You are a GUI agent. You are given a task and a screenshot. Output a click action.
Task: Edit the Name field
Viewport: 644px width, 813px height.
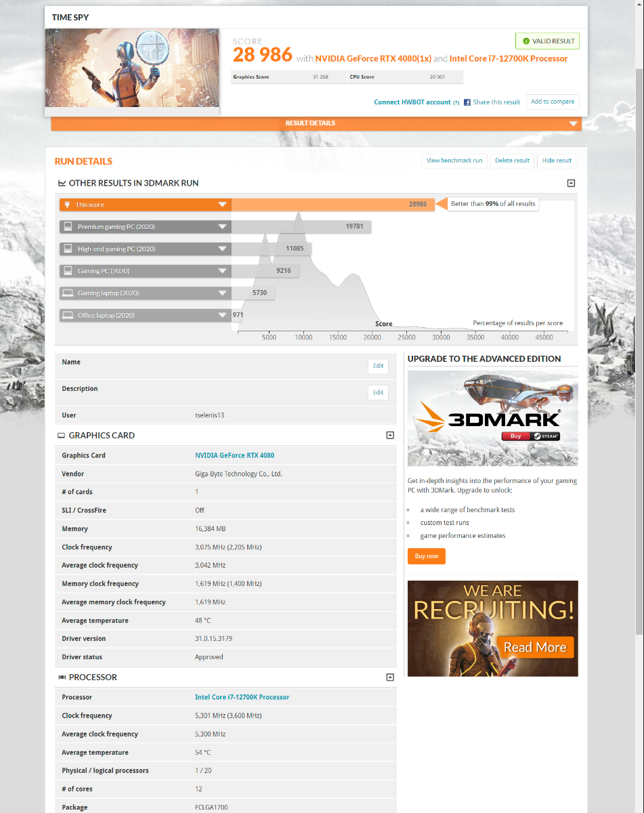point(379,366)
